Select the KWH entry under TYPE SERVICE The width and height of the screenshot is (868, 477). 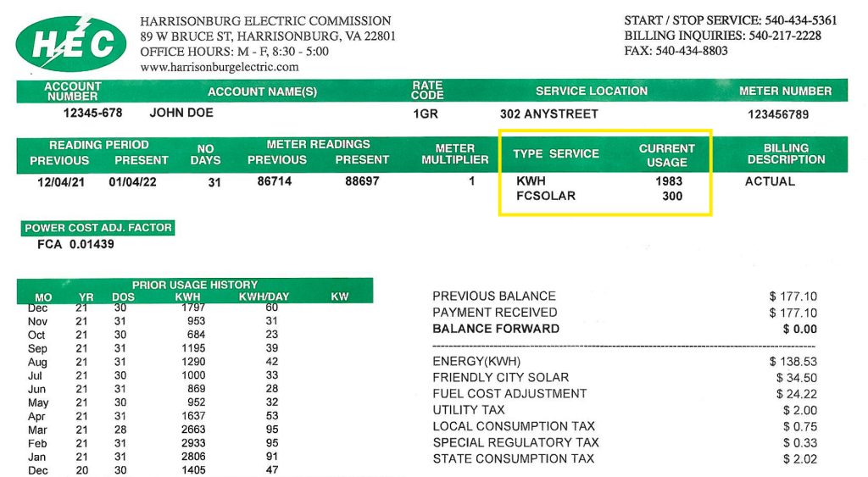(x=531, y=181)
